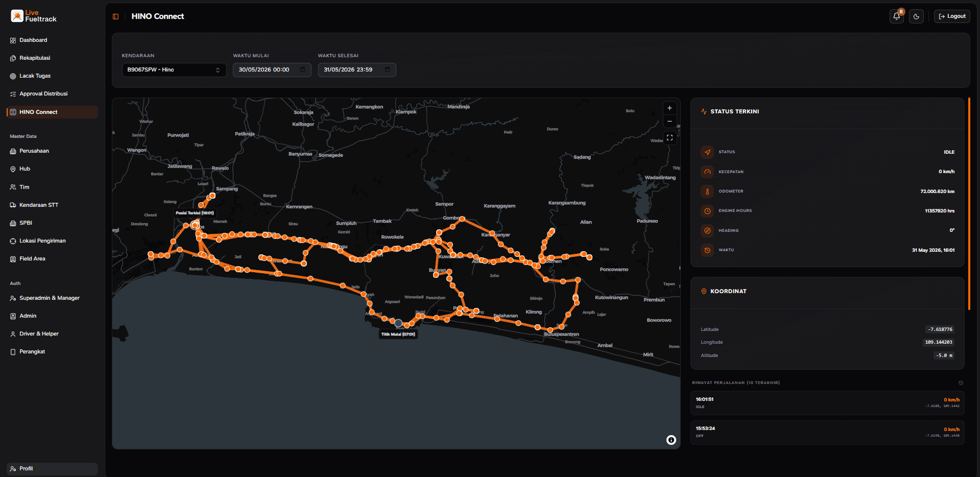Zoom in on the map
The width and height of the screenshot is (980, 477).
tap(670, 108)
